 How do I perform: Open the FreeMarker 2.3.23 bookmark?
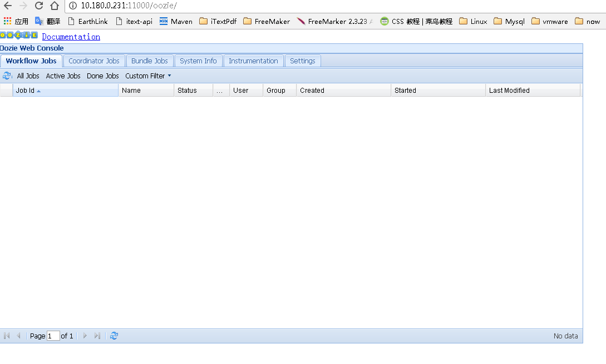coord(334,21)
